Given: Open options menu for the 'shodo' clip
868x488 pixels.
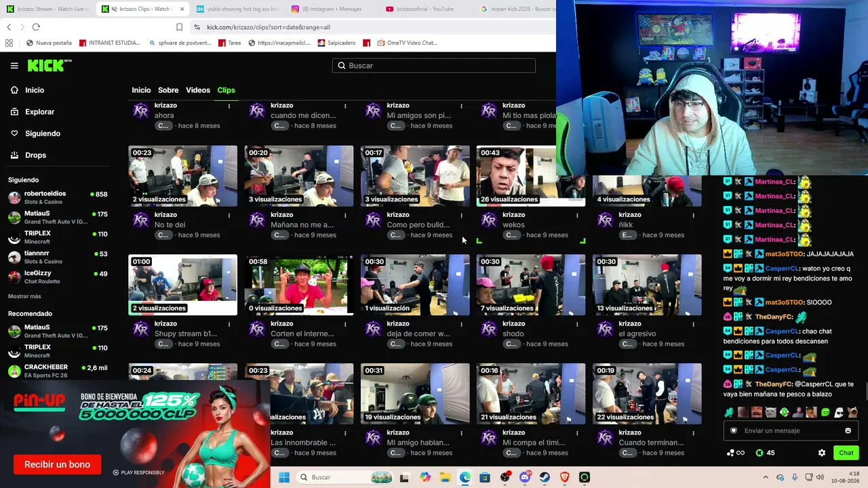Looking at the screenshot, I should [577, 324].
